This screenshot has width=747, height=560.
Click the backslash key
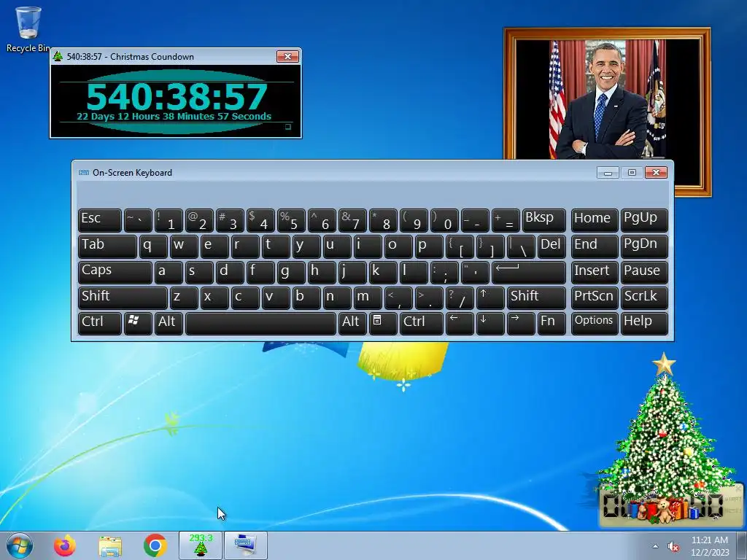pyautogui.click(x=521, y=246)
